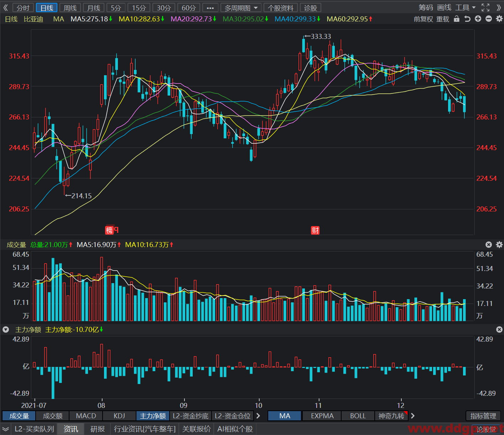The width and height of the screenshot is (504, 435).
Task: Collapse bottom info panel double chevron
Action: tap(5, 429)
